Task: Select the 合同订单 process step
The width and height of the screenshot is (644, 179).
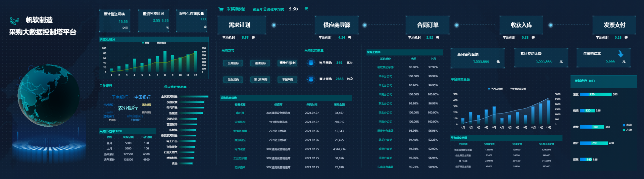Action: point(428,25)
